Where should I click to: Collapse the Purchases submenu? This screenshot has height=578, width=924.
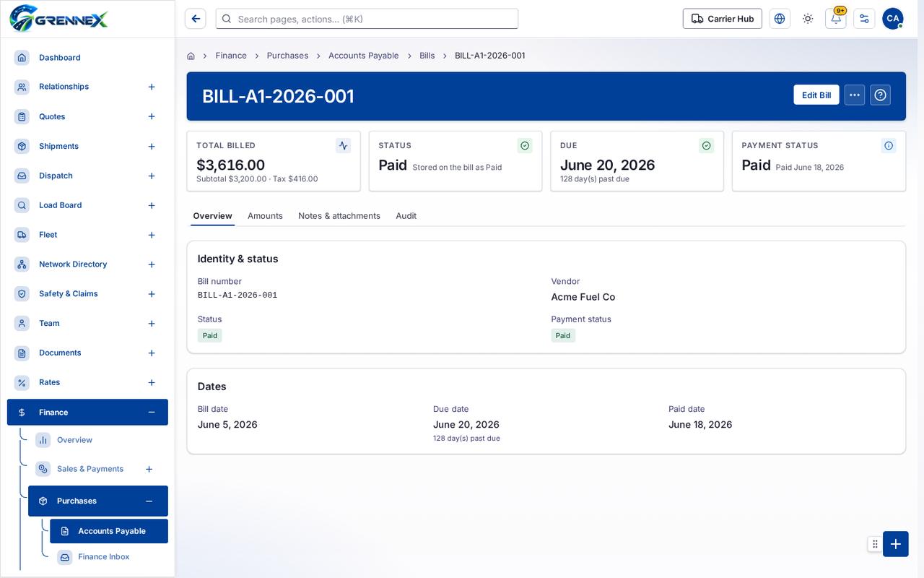(149, 501)
